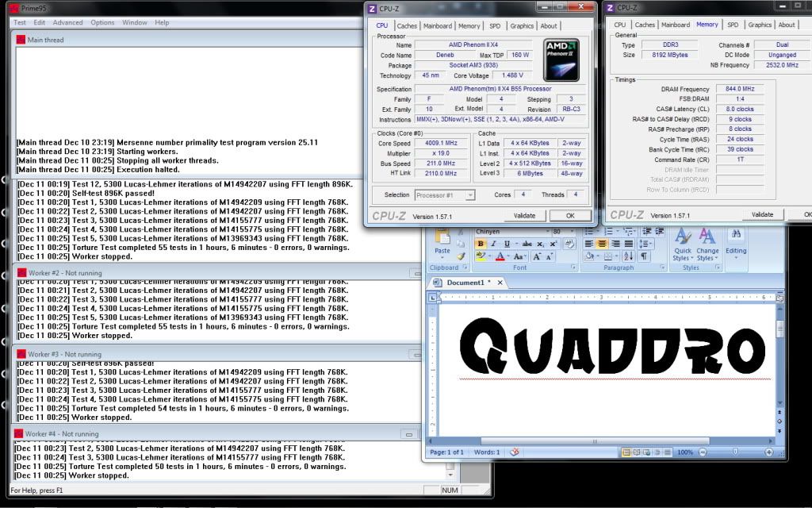The image size is (812, 508).
Task: Close the Document1 tab
Action: (x=500, y=283)
